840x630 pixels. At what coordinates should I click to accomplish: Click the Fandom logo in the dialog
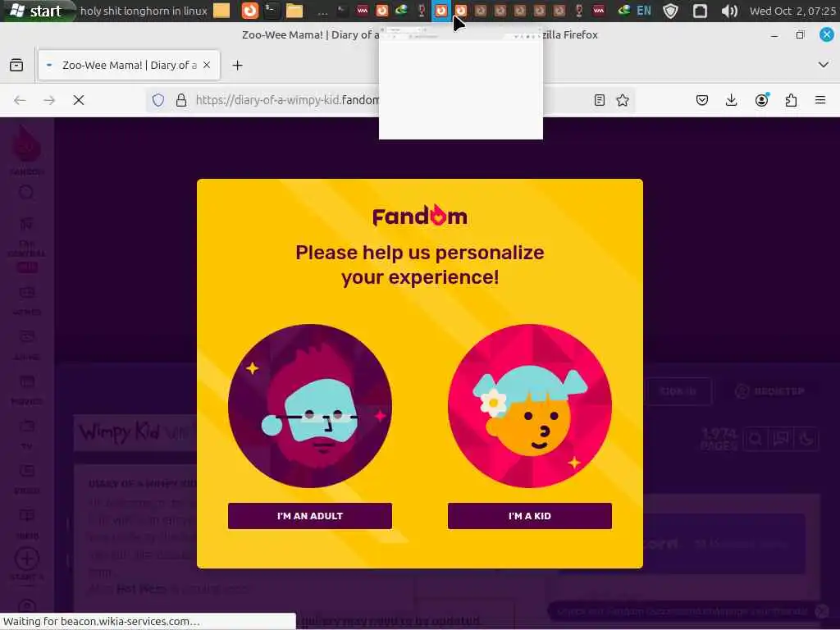pos(420,216)
